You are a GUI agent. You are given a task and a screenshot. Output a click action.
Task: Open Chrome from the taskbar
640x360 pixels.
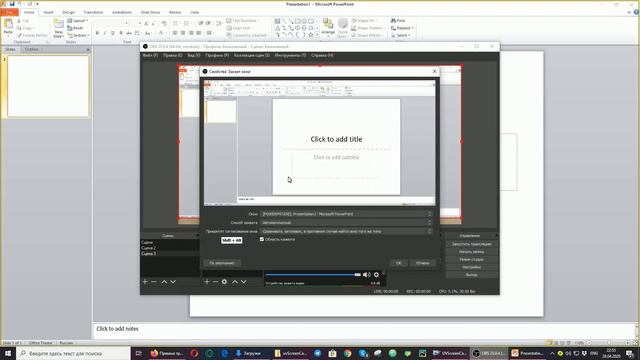point(347,353)
